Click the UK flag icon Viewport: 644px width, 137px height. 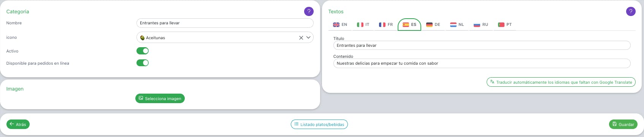pos(336,24)
